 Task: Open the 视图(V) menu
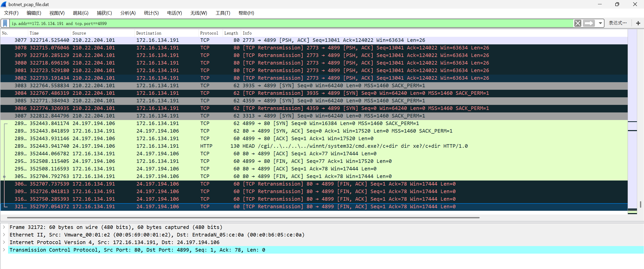pyautogui.click(x=57, y=13)
